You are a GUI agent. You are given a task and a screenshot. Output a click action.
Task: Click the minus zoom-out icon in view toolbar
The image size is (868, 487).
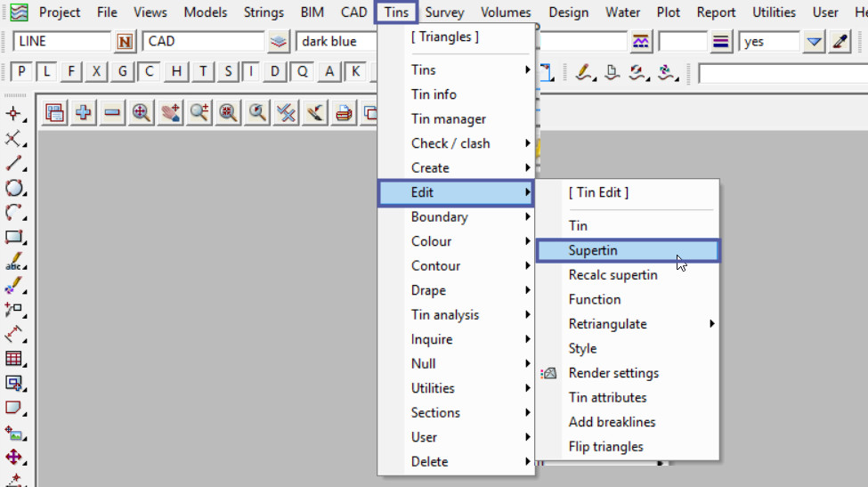coord(112,112)
